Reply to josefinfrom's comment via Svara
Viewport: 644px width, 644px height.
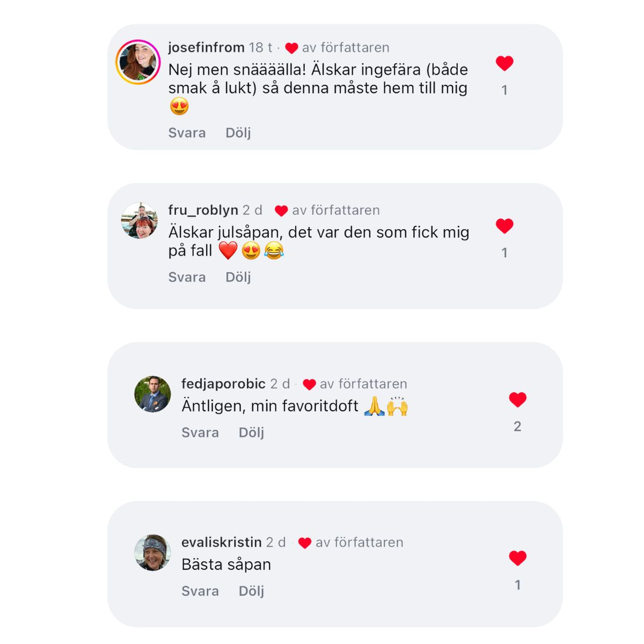187,133
